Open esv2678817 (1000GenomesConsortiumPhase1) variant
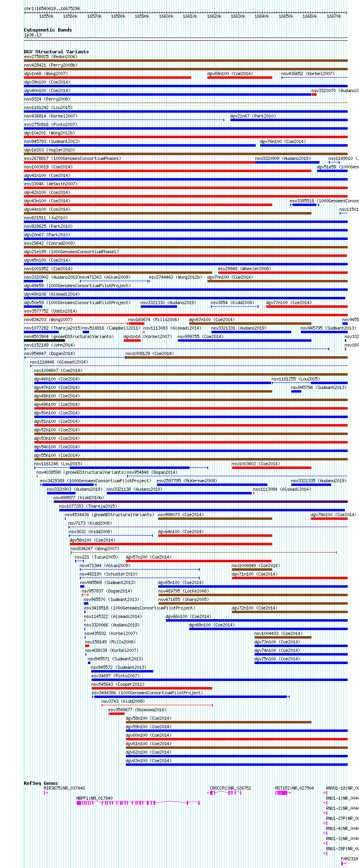Image resolution: width=359 pixels, height=868 pixels. click(73, 158)
